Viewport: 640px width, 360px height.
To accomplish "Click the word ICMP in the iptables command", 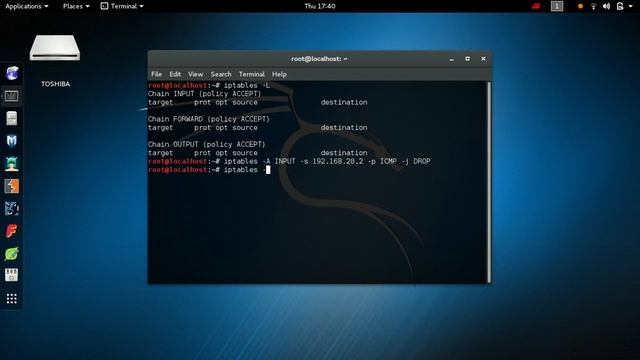I will pyautogui.click(x=388, y=161).
